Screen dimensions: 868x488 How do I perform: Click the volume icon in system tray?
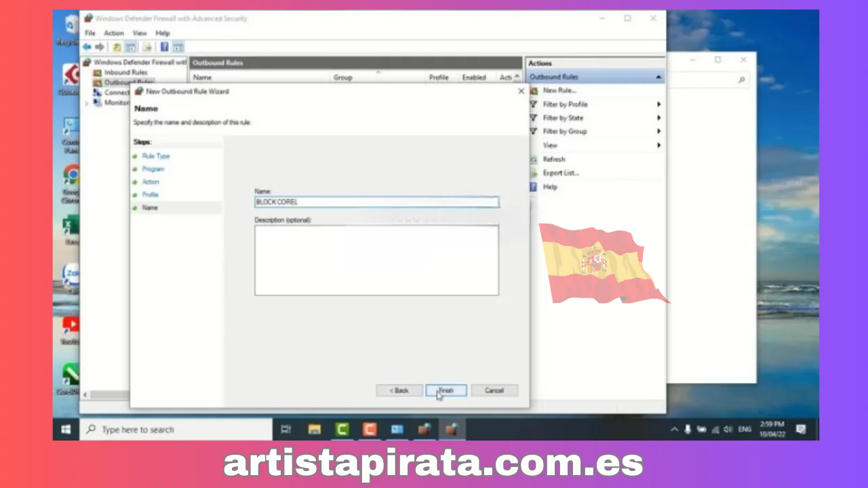coord(728,429)
